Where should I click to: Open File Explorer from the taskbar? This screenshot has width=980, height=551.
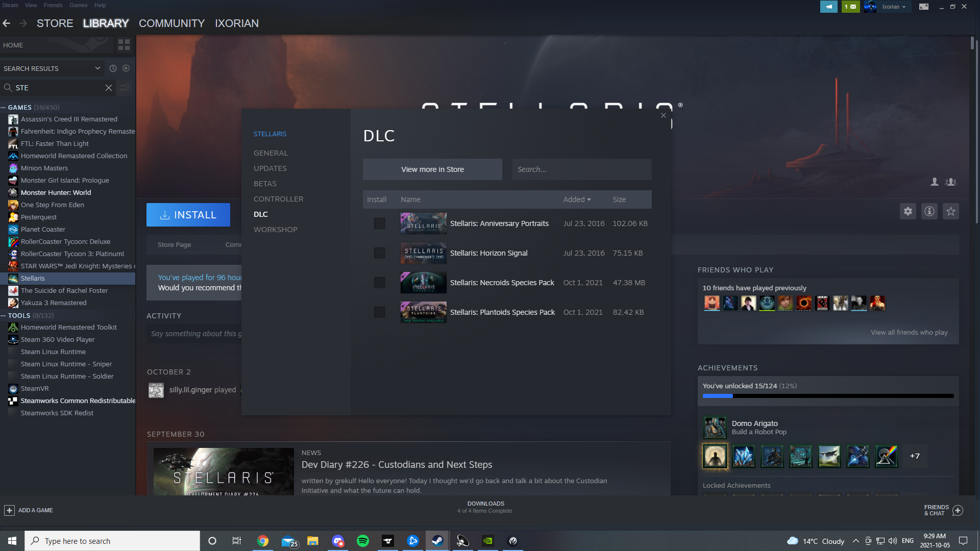(313, 541)
